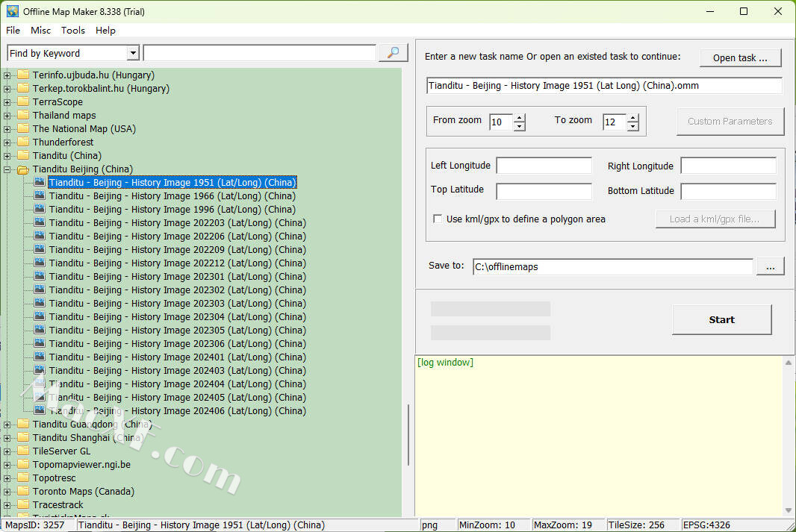Click the map icon of History Image 202209 entry
The image size is (796, 532).
[x=40, y=249]
